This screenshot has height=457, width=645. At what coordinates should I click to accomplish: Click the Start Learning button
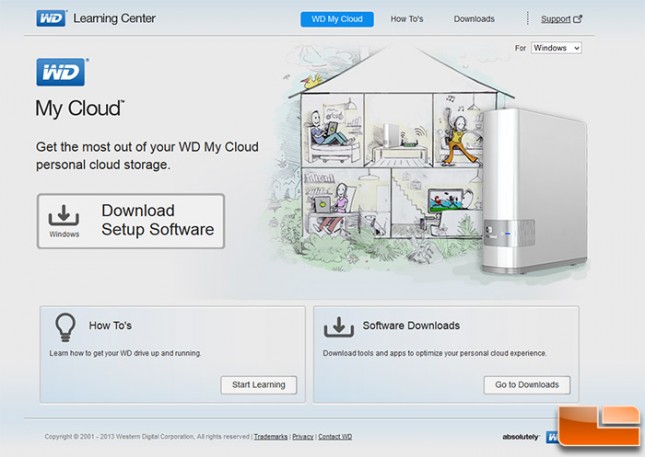coord(258,385)
